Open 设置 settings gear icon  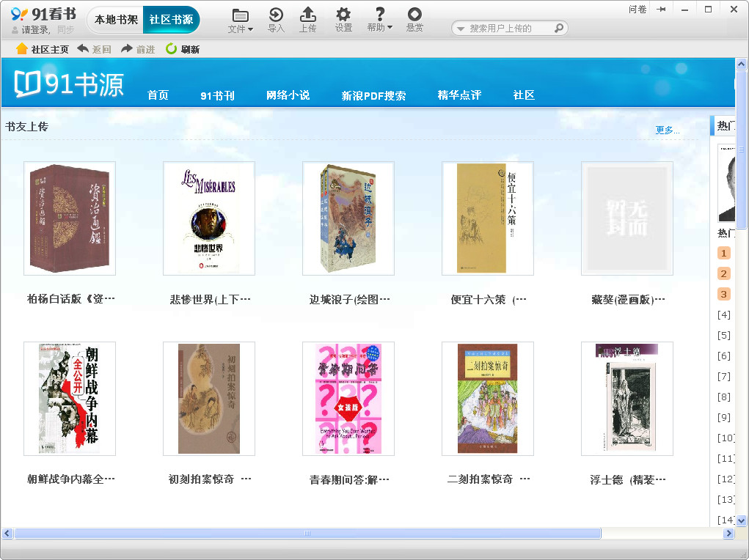coord(343,15)
